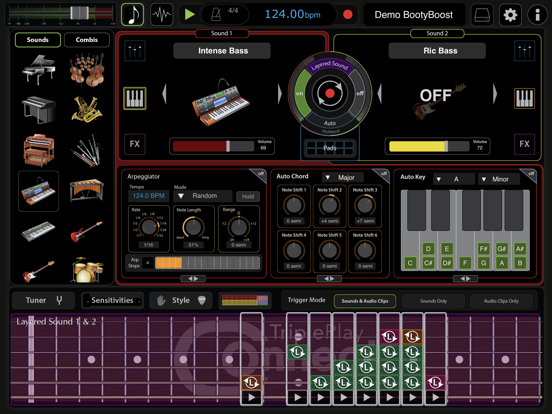Expand the Auto Chord Major dropdown

[x=342, y=177]
